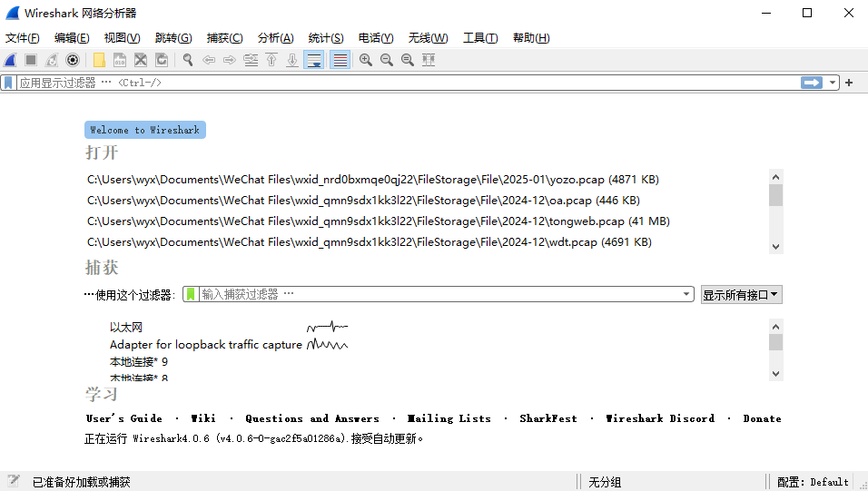Select Adapter for loopback traffic capture interface
The image size is (868, 491).
206,344
